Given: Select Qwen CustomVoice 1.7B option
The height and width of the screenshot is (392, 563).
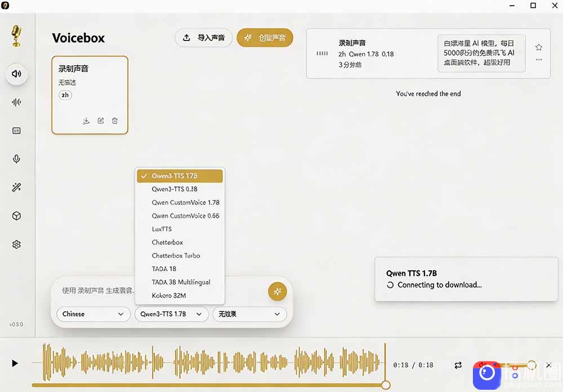Looking at the screenshot, I should click(180, 202).
